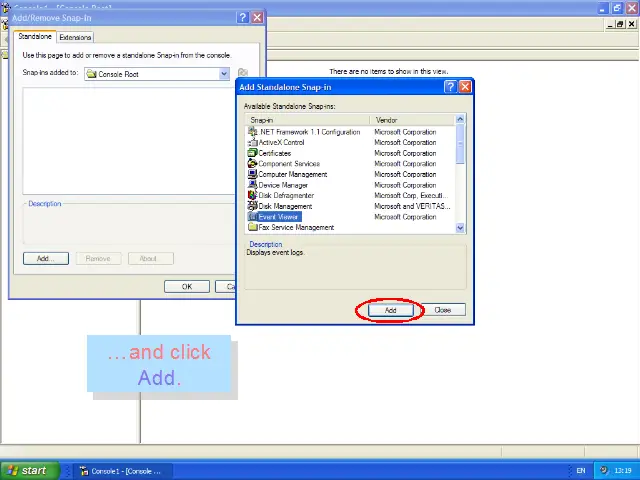Select the ActiveX Control entry
Viewport: 640px width, 480px height.
point(276,142)
